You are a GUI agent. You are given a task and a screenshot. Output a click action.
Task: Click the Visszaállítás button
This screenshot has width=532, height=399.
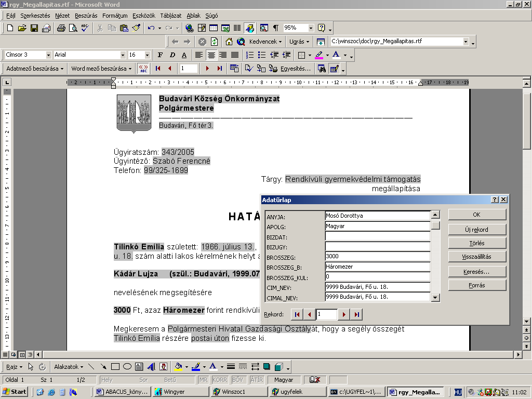(x=477, y=257)
